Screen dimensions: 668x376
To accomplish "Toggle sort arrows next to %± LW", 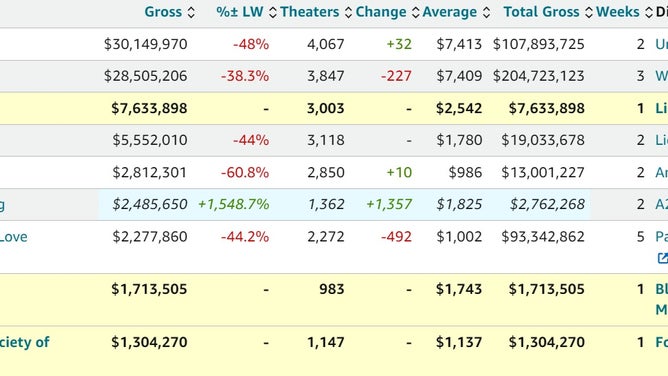I will point(273,12).
